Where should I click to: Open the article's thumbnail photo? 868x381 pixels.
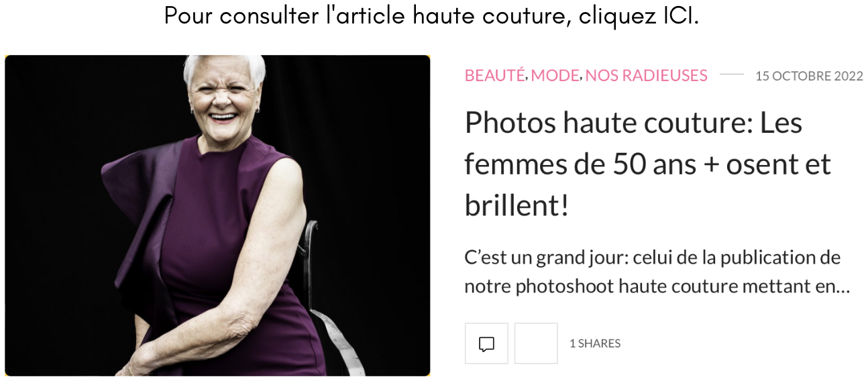(x=217, y=215)
